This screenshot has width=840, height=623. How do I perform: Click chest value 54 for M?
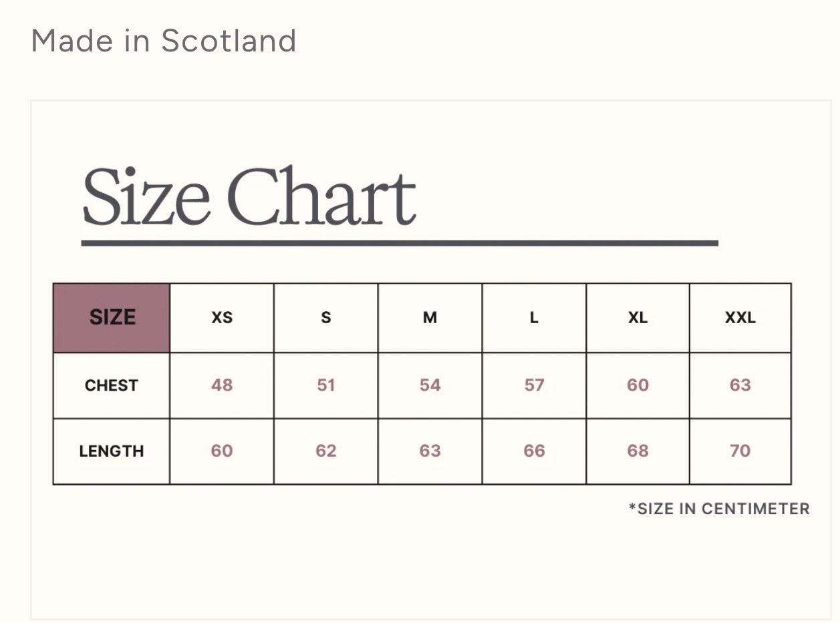[430, 385]
